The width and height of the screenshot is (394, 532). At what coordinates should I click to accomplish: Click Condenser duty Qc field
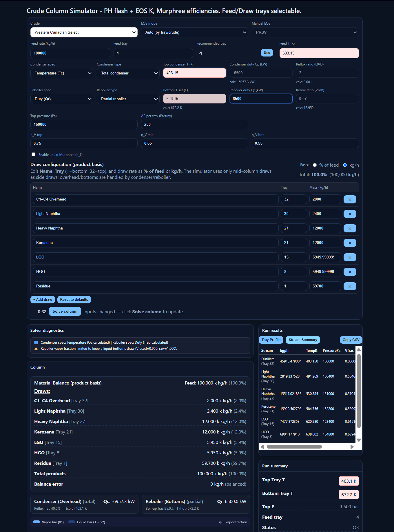pyautogui.click(x=261, y=73)
